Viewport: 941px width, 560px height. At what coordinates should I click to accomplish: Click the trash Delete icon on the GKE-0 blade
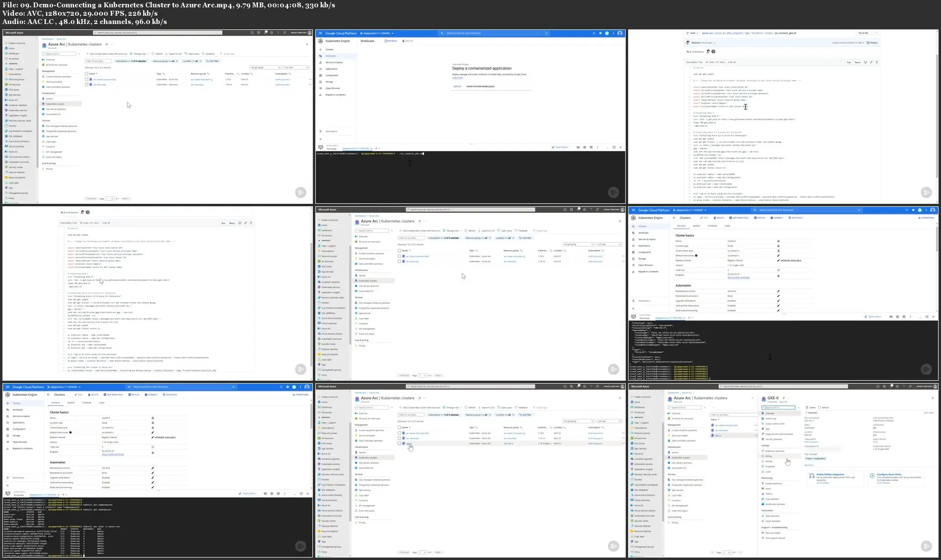tap(807, 407)
